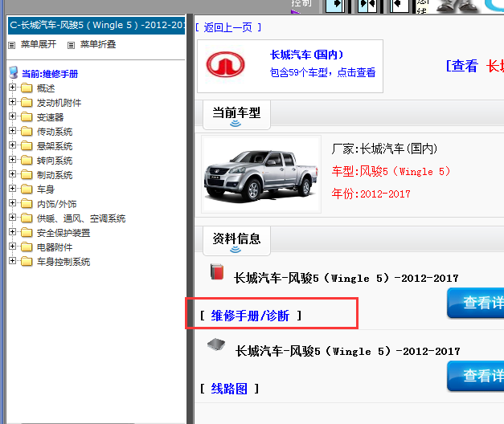Click the Wingle 5 pickup truck thumbnail
The width and height of the screenshot is (504, 424).
click(x=261, y=174)
